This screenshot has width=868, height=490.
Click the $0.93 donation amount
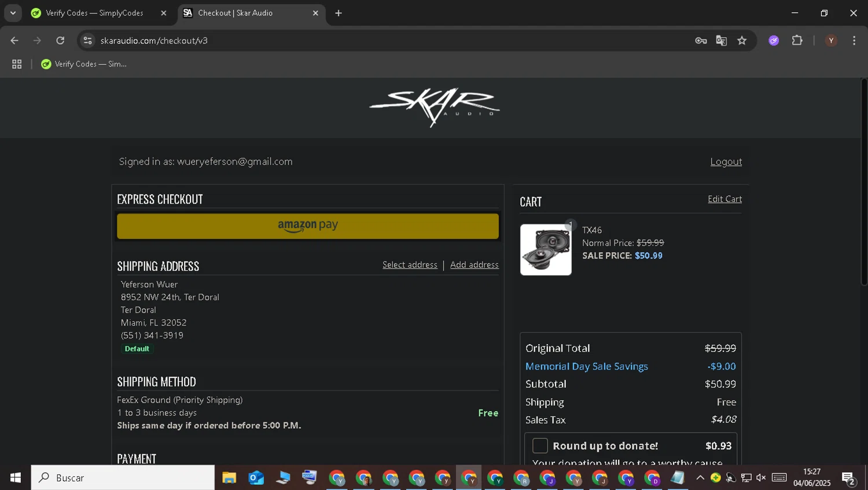pos(718,445)
